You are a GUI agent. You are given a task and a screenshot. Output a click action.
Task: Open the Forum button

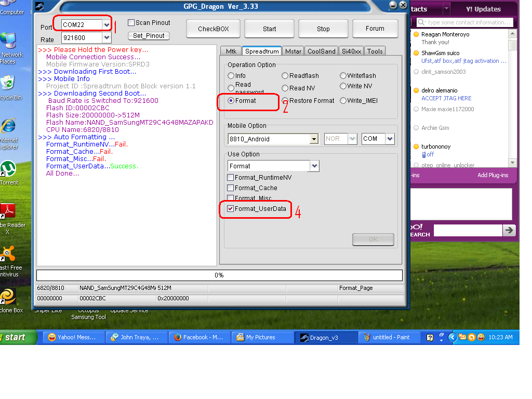(x=375, y=29)
